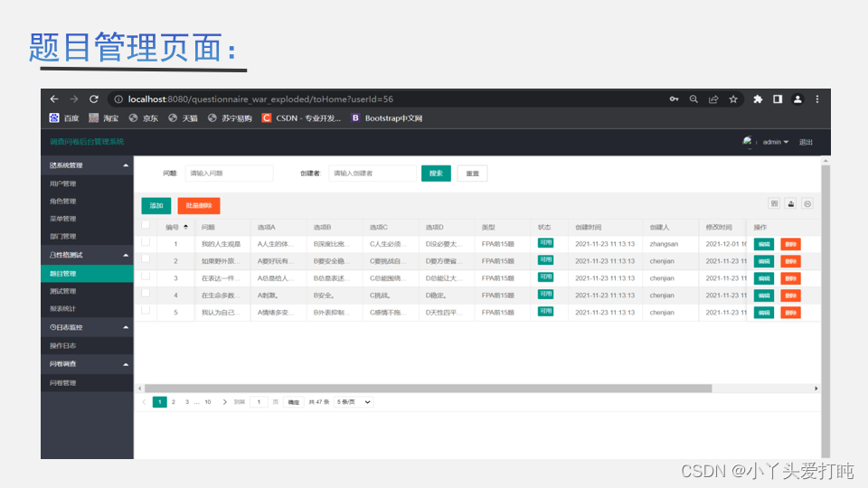
Task: Sort by 编号 column arrow
Action: (185, 228)
